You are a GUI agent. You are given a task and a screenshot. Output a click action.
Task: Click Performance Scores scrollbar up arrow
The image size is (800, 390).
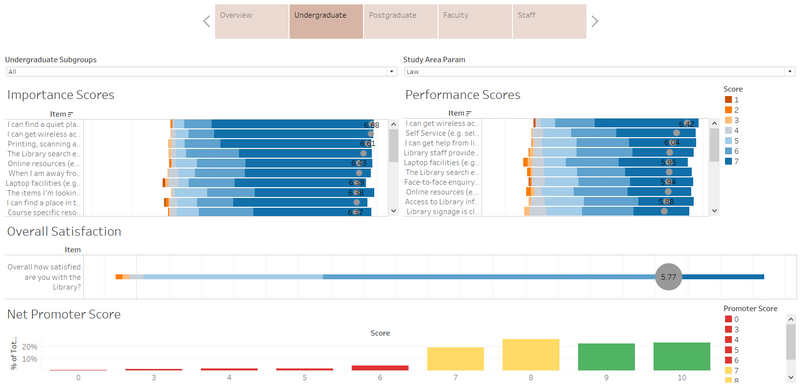pyautogui.click(x=714, y=124)
